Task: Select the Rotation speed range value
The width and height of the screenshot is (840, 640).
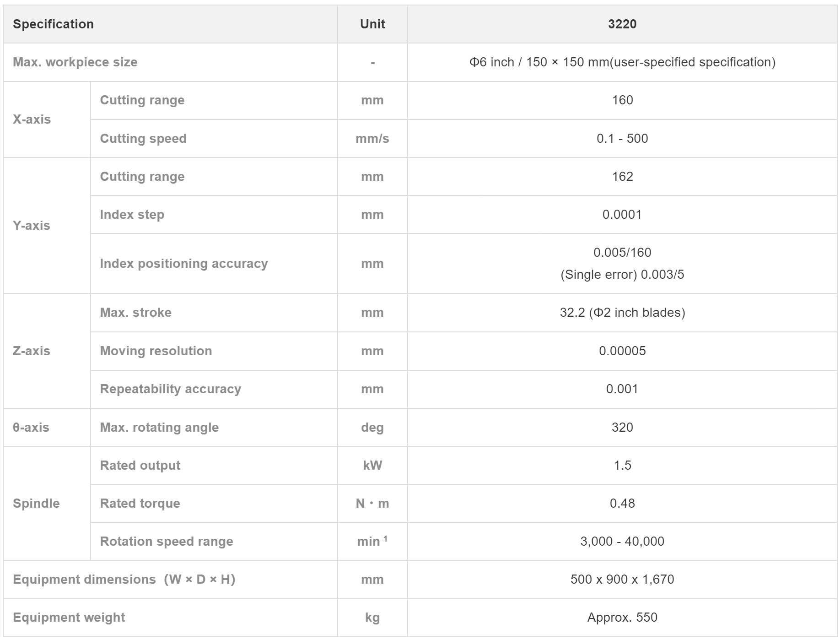Action: pyautogui.click(x=622, y=542)
